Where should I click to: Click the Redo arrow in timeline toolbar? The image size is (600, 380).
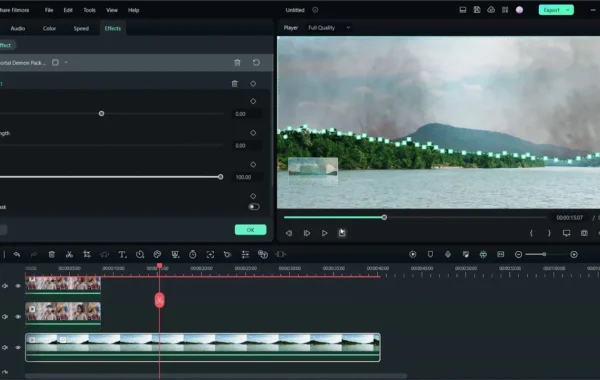click(34, 254)
